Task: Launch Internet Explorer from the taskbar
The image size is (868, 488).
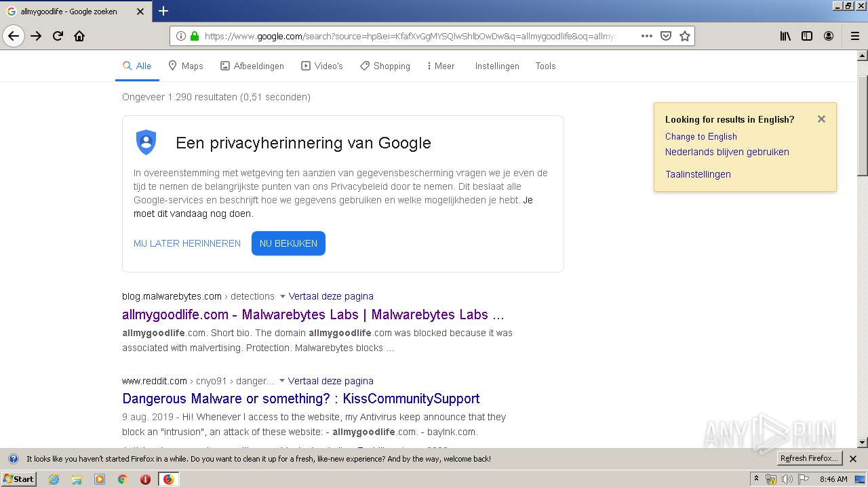Action: click(54, 479)
